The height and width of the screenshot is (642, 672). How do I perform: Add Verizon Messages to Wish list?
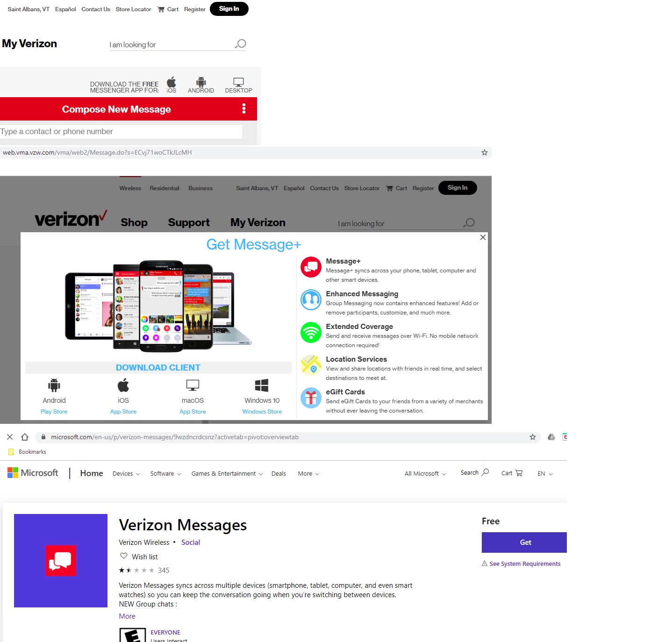[138, 556]
